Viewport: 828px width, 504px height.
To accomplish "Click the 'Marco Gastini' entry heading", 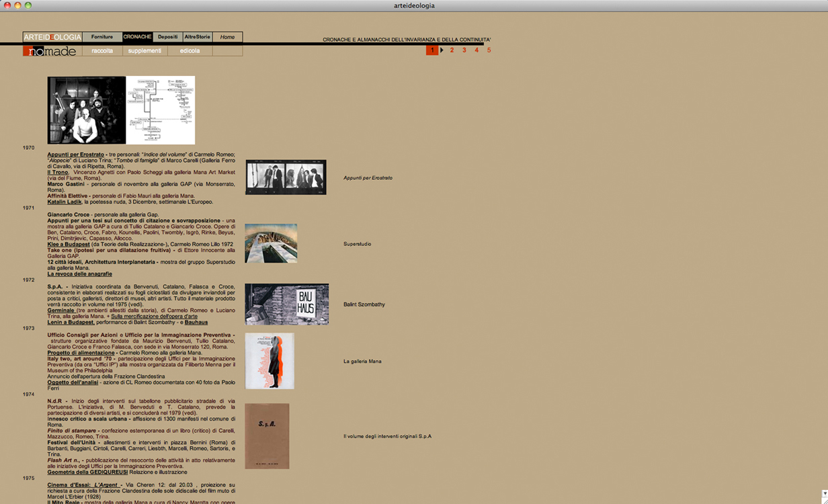I will pos(66,184).
